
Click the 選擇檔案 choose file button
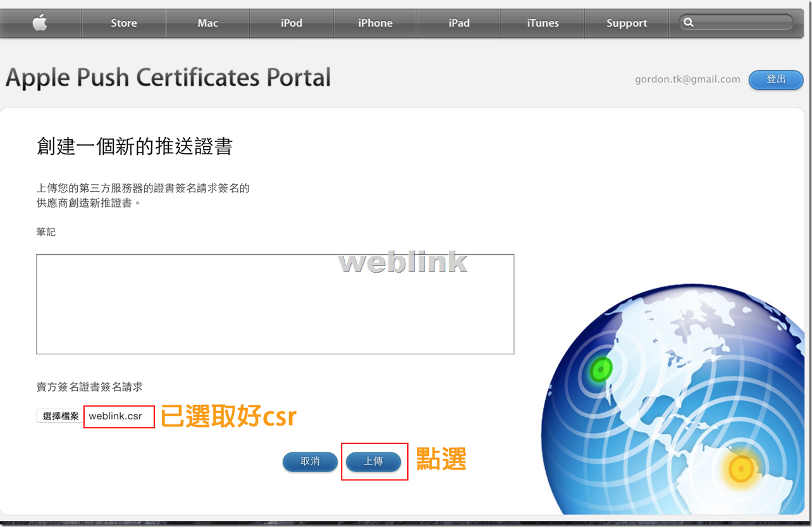click(61, 416)
